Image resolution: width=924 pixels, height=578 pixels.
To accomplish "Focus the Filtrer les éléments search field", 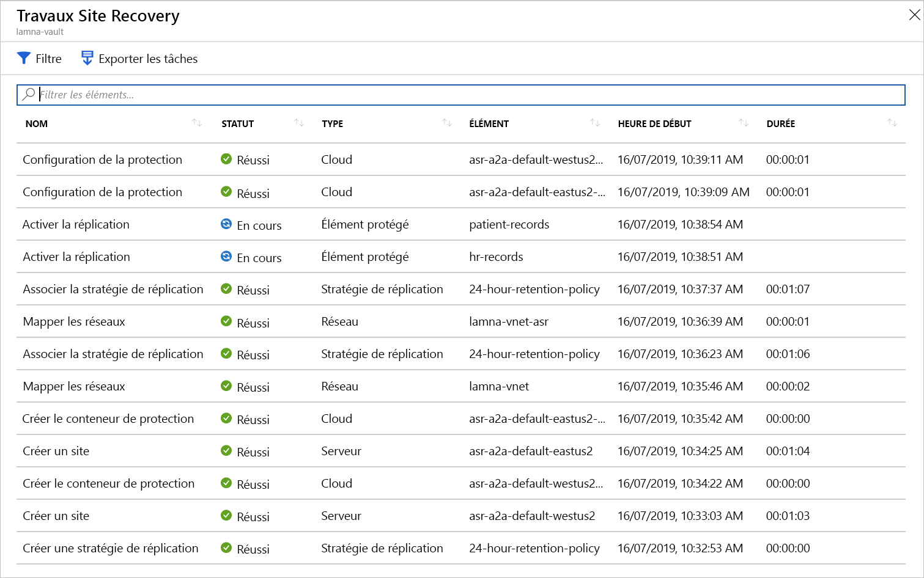I will [x=460, y=95].
